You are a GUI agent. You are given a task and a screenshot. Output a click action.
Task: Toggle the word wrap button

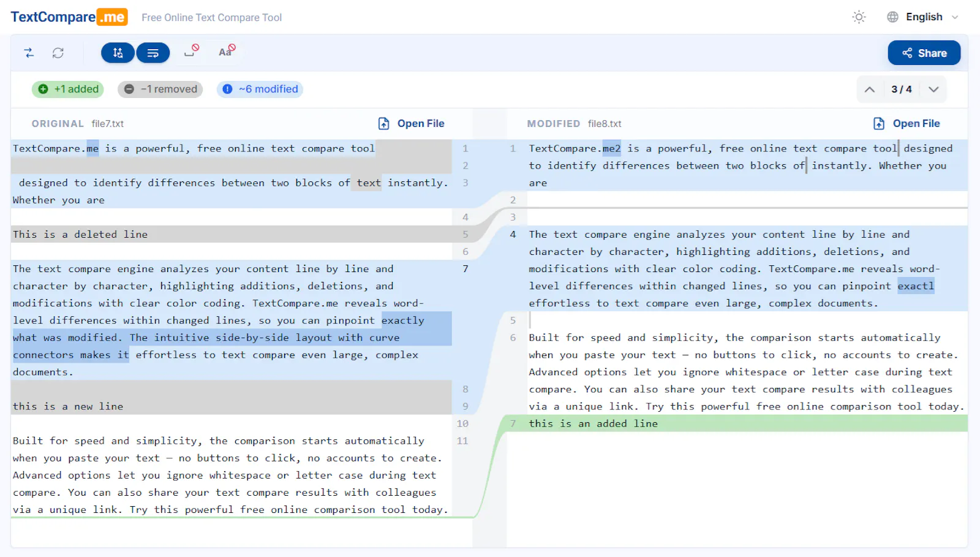click(x=153, y=53)
